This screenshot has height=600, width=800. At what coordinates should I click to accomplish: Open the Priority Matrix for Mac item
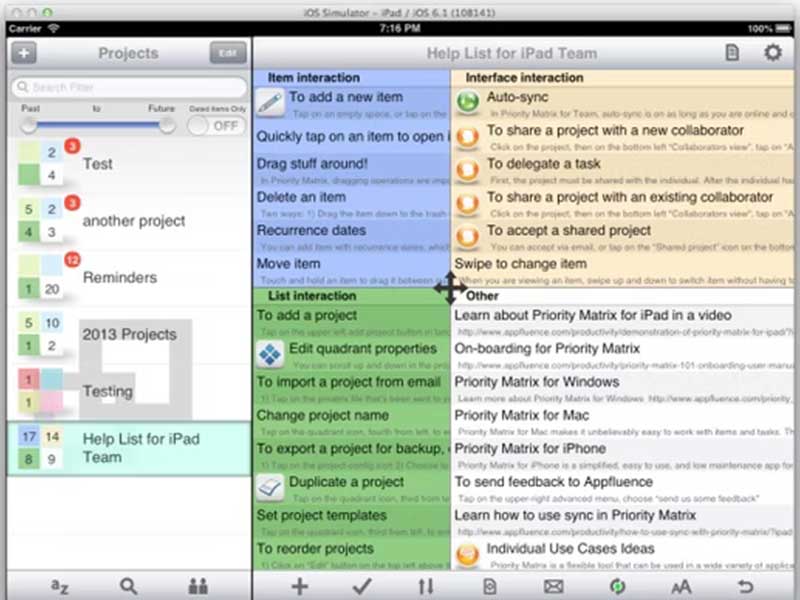point(622,422)
